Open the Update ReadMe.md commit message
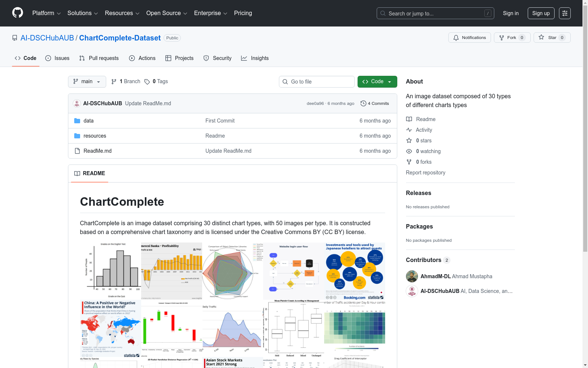Viewport: 588px width, 368px height. [148, 103]
